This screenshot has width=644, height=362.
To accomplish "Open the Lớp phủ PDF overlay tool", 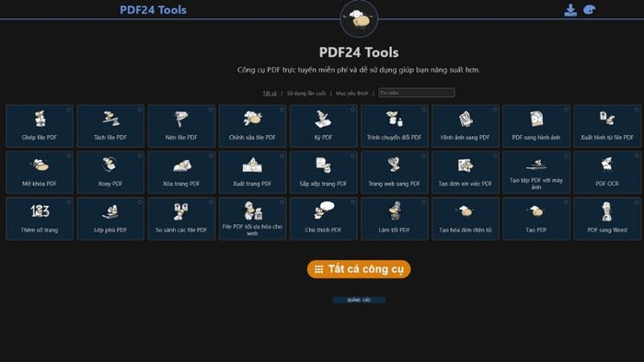I will coord(110,219).
